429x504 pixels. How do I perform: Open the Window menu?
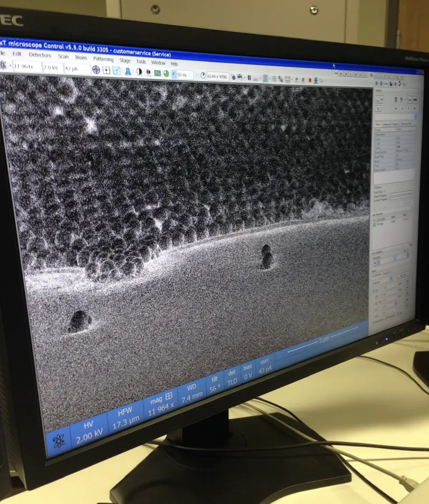point(158,63)
